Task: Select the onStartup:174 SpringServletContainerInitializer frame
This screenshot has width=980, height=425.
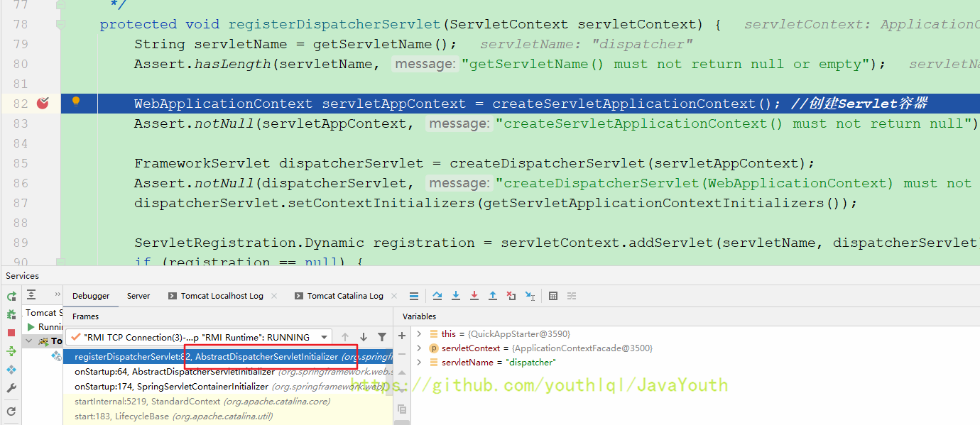Action: coord(171,387)
